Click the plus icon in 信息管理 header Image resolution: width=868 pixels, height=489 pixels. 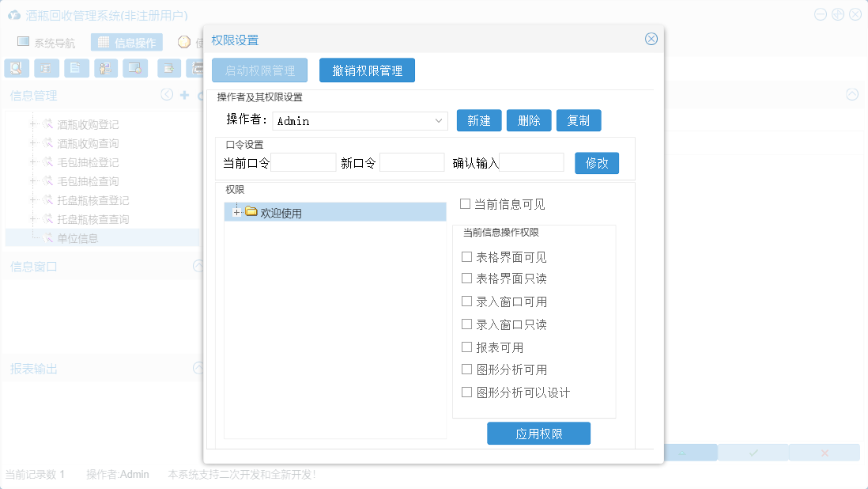(184, 95)
